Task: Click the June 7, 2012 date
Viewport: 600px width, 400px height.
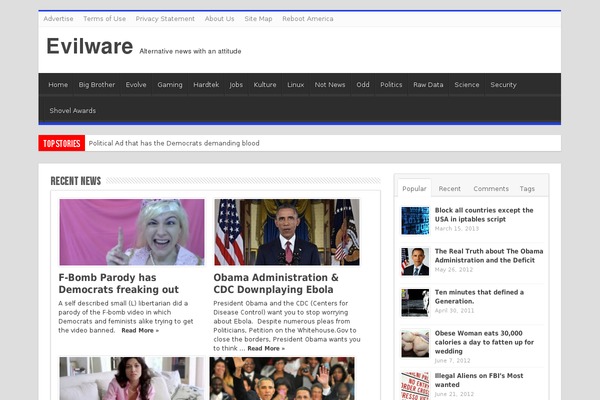Action: tap(452, 361)
